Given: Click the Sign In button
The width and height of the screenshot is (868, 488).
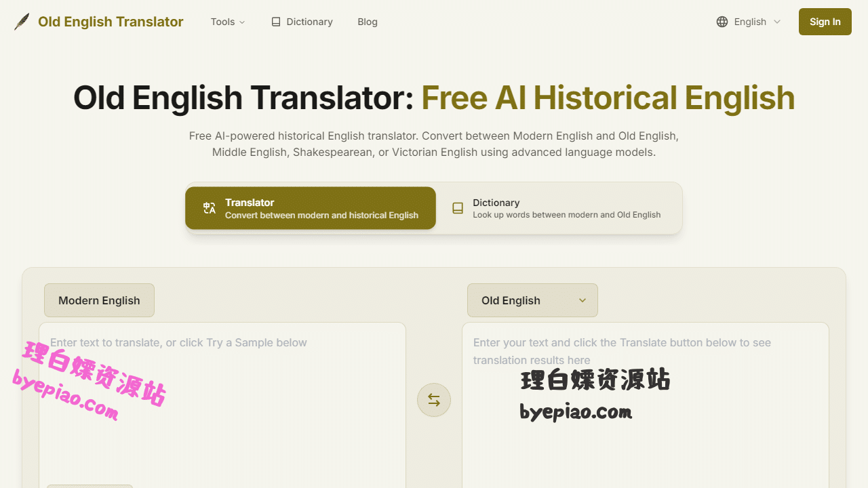Looking at the screenshot, I should click(x=825, y=22).
